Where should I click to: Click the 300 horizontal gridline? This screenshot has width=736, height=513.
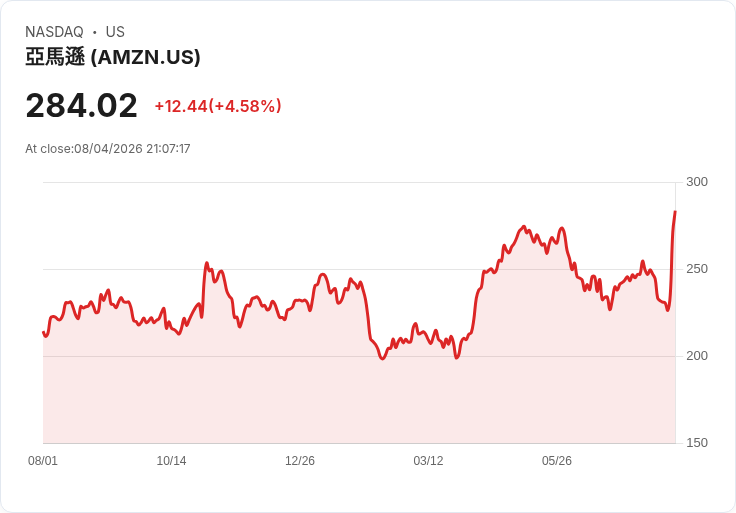(x=359, y=182)
